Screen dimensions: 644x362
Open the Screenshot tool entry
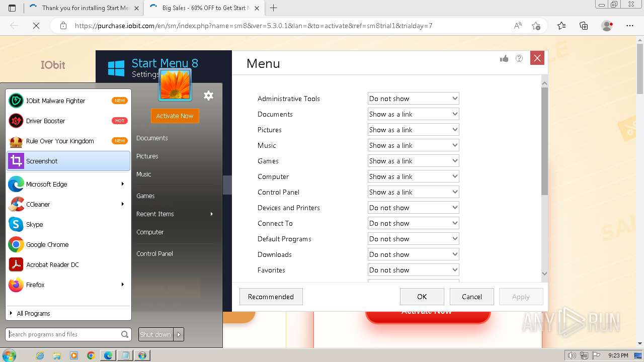68,161
